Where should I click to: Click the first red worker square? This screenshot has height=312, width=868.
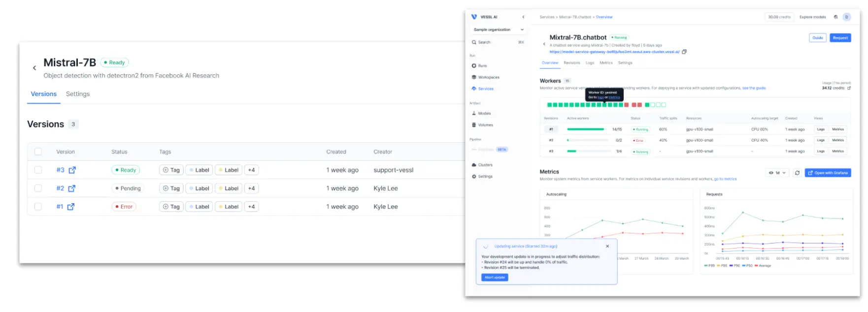tap(627, 105)
